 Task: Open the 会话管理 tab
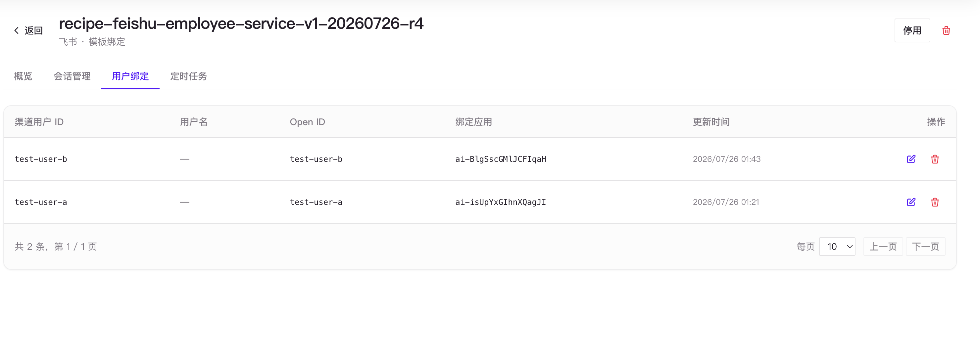point(72,76)
